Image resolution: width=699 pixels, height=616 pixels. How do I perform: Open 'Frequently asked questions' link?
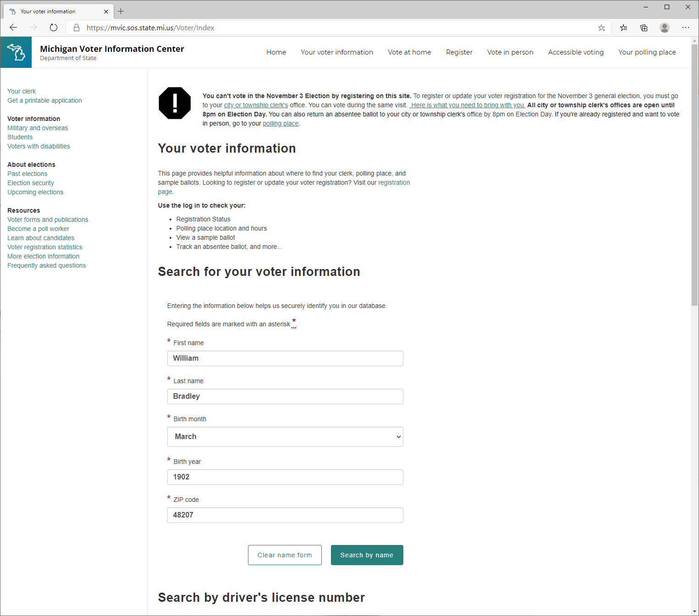pyautogui.click(x=46, y=265)
